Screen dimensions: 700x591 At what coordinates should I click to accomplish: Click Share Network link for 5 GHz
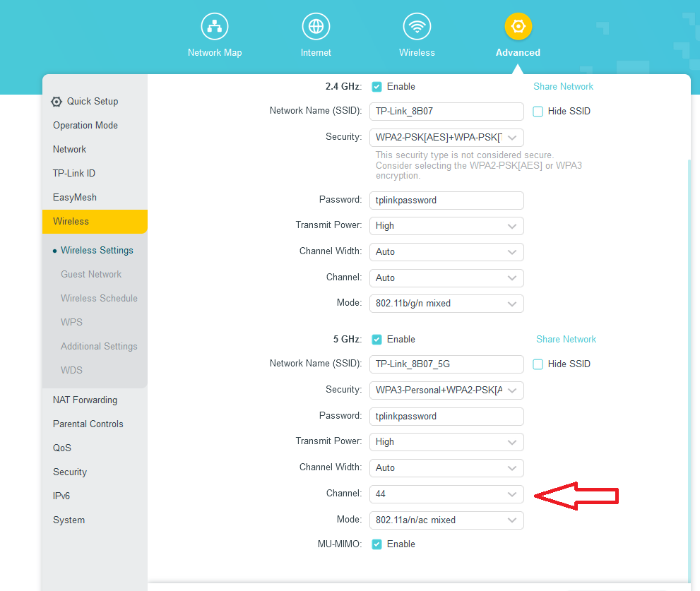(566, 340)
